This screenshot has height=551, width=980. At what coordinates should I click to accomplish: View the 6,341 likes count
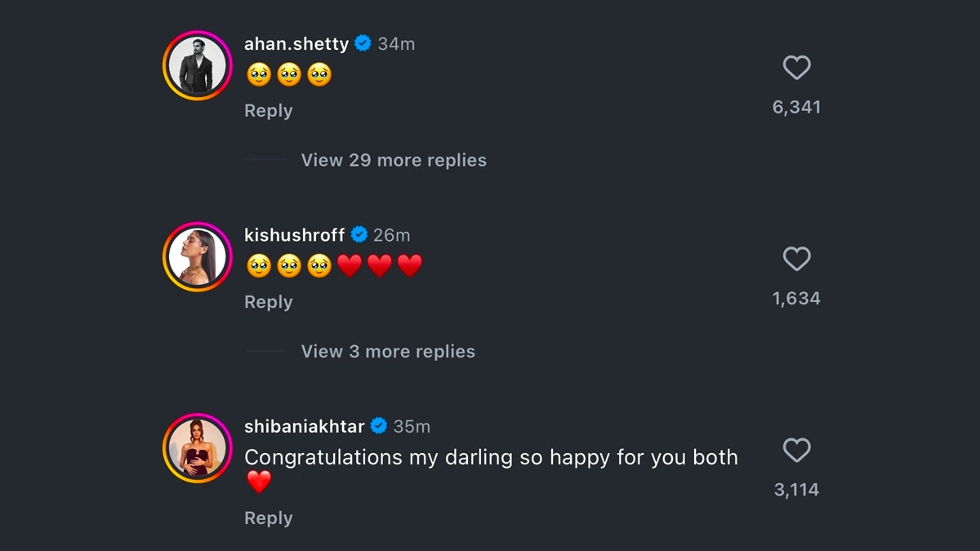[796, 107]
